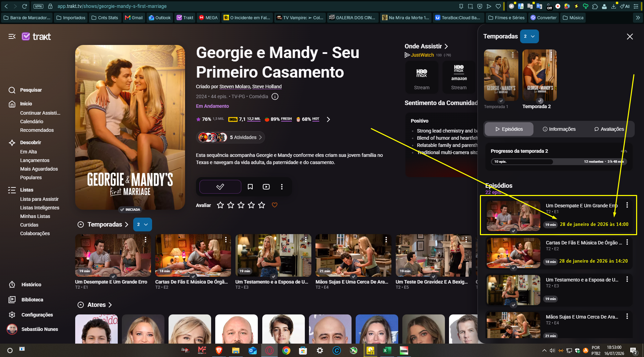Select HBO Max Amazon Stream option
The height and width of the screenshot is (357, 644).
pos(459,77)
